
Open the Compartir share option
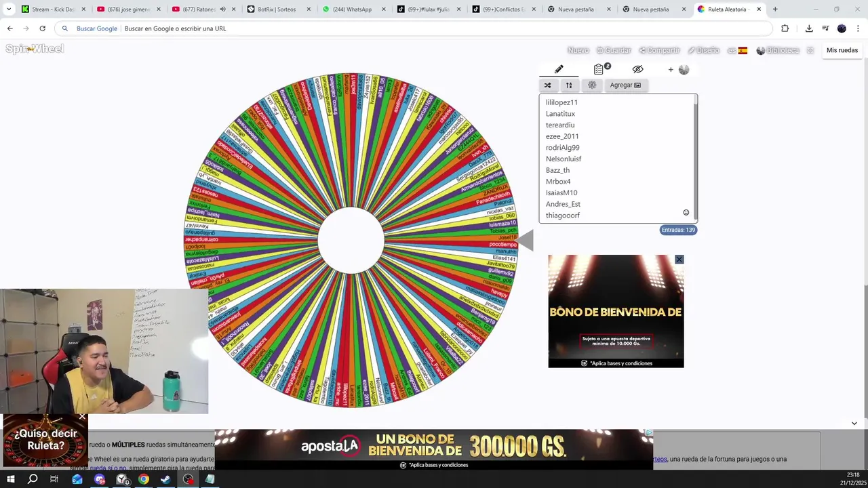click(x=659, y=50)
